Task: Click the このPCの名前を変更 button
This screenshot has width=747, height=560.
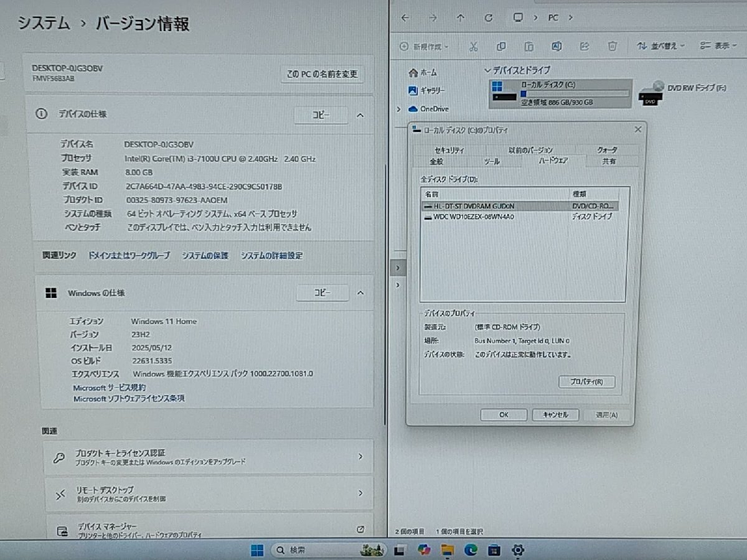Action: pyautogui.click(x=322, y=74)
